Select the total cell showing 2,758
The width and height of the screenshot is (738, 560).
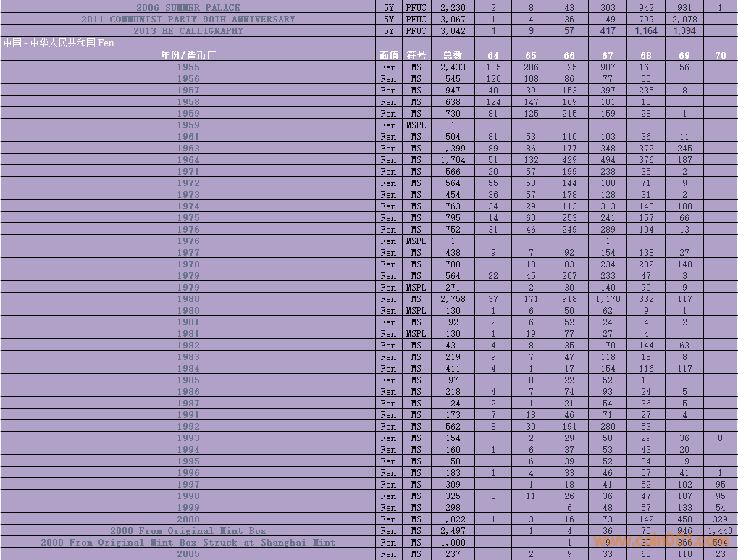[453, 299]
